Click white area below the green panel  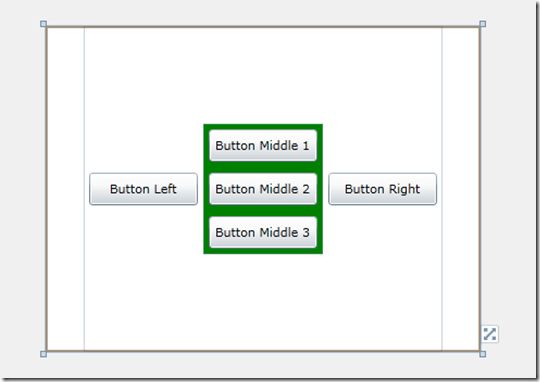263,302
